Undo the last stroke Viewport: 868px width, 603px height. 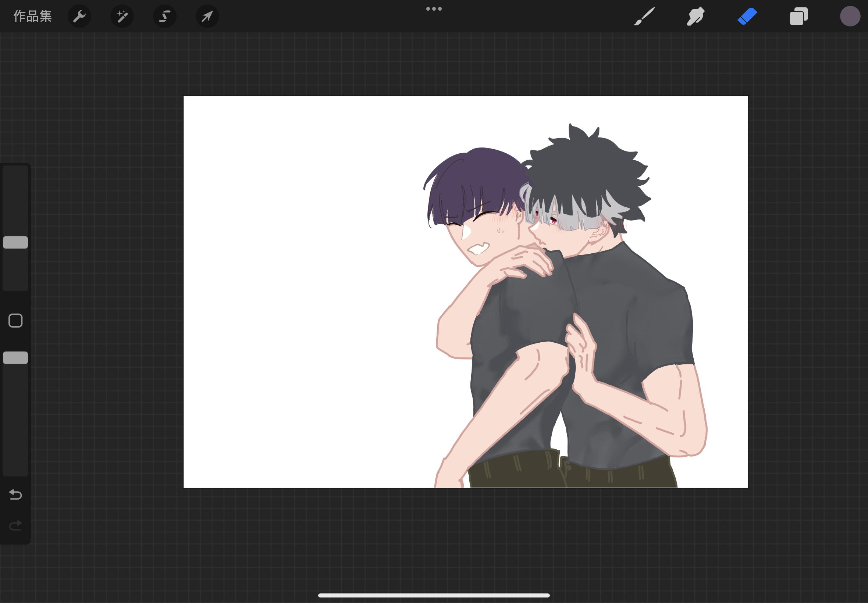pos(15,494)
